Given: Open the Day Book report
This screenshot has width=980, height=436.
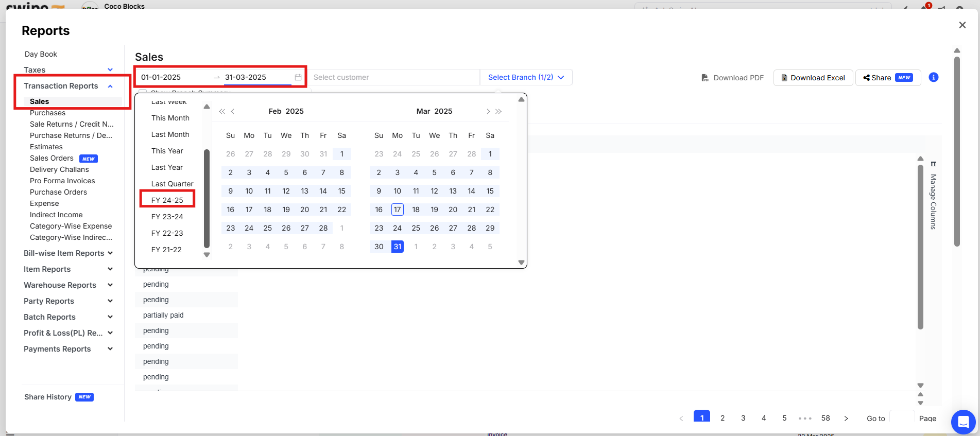Looking at the screenshot, I should pyautogui.click(x=41, y=54).
